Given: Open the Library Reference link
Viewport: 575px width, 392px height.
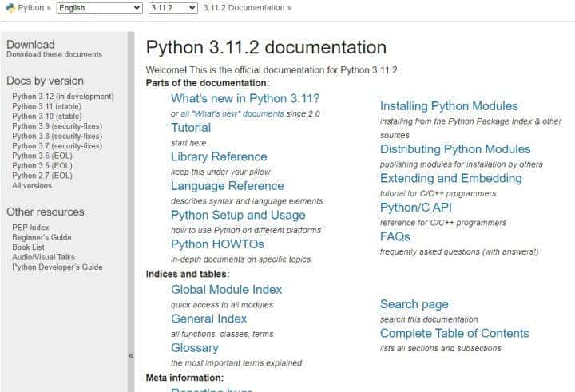Looking at the screenshot, I should coord(219,156).
